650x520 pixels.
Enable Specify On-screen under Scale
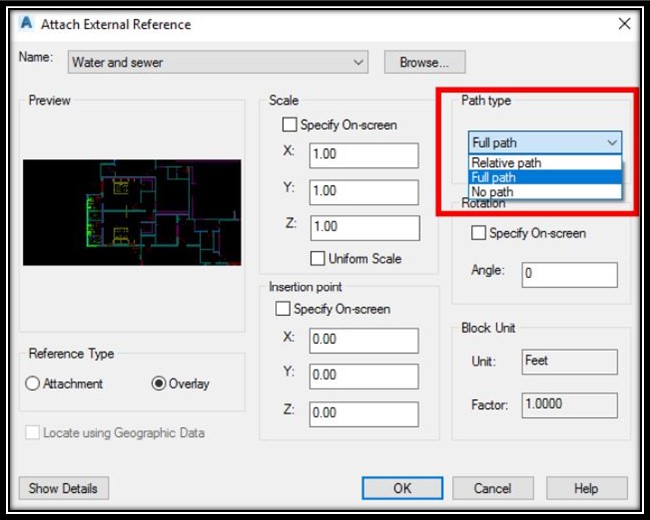289,124
